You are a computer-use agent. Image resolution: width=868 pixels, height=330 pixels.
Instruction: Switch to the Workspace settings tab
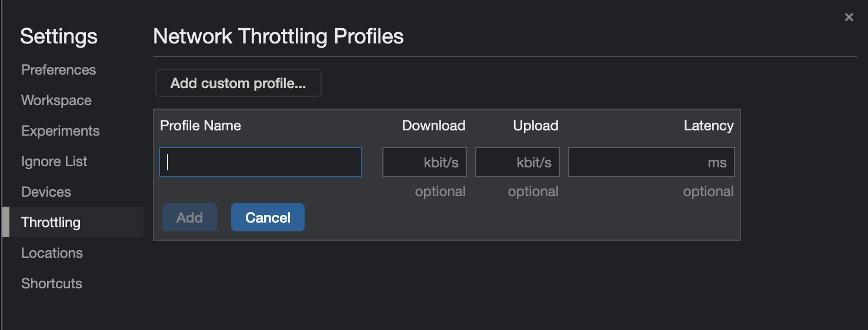tap(56, 100)
